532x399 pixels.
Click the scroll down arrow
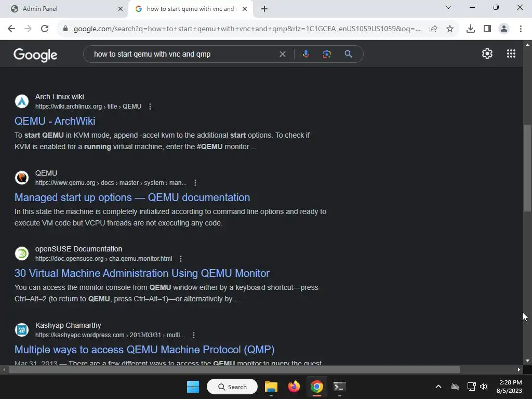[527, 361]
